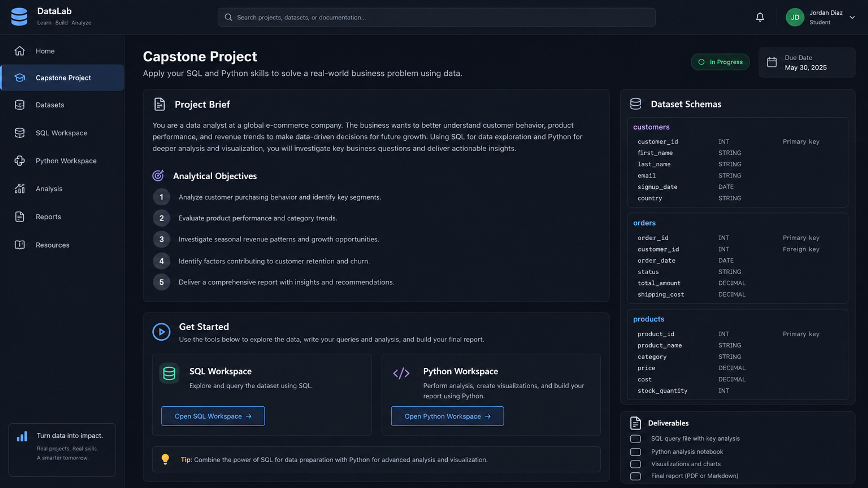
Task: Go to Home in sidebar
Action: point(62,51)
